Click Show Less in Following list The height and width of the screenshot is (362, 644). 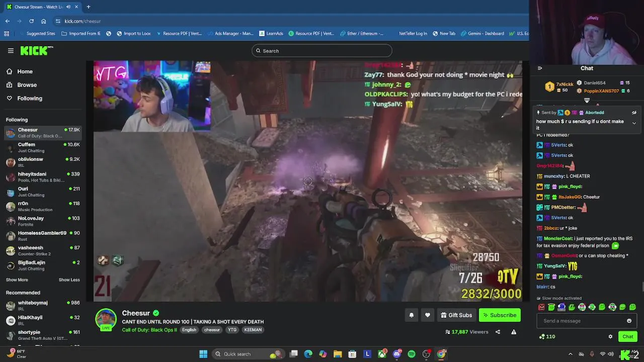pos(69,280)
